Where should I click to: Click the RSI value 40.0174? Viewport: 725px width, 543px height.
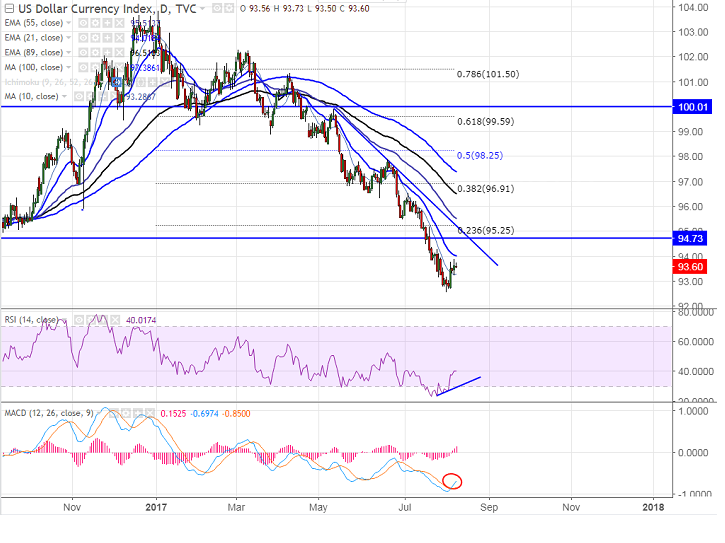tap(141, 320)
